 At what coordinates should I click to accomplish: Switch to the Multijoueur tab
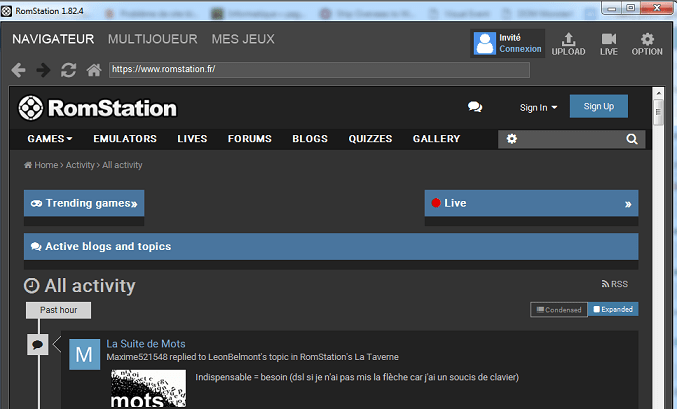(153, 39)
